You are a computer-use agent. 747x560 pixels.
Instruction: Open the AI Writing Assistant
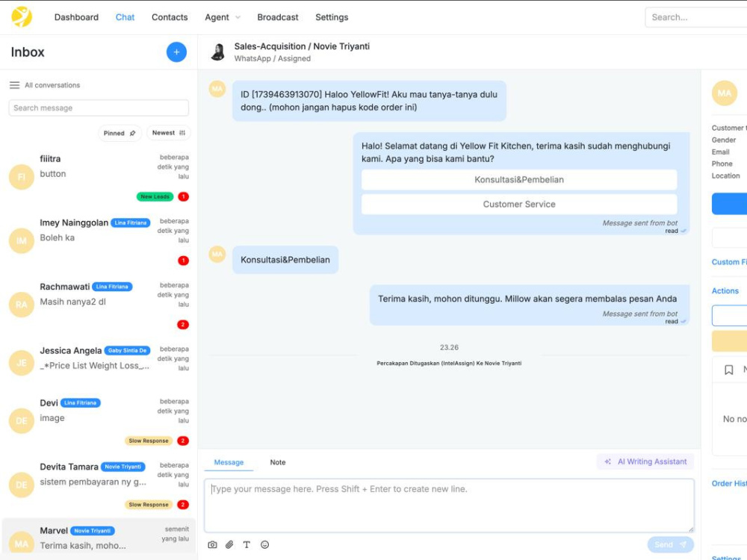tap(645, 462)
